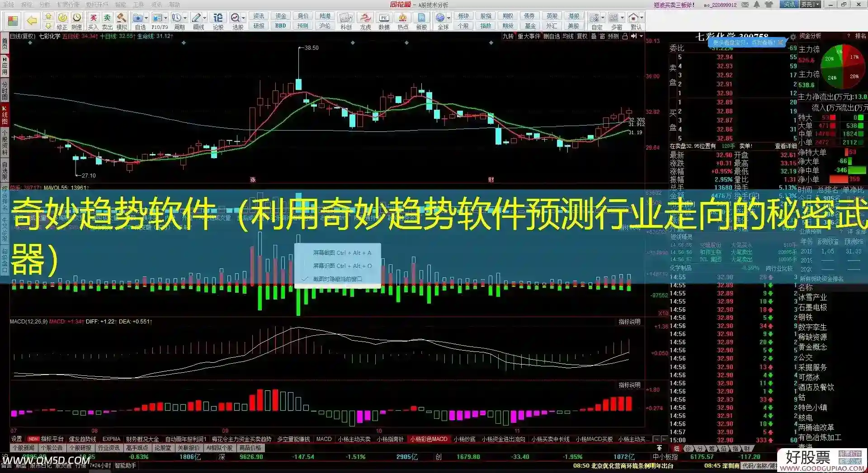Open the 龙虎 dragon-tiger list icon
868x473 pixels.
tap(365, 21)
